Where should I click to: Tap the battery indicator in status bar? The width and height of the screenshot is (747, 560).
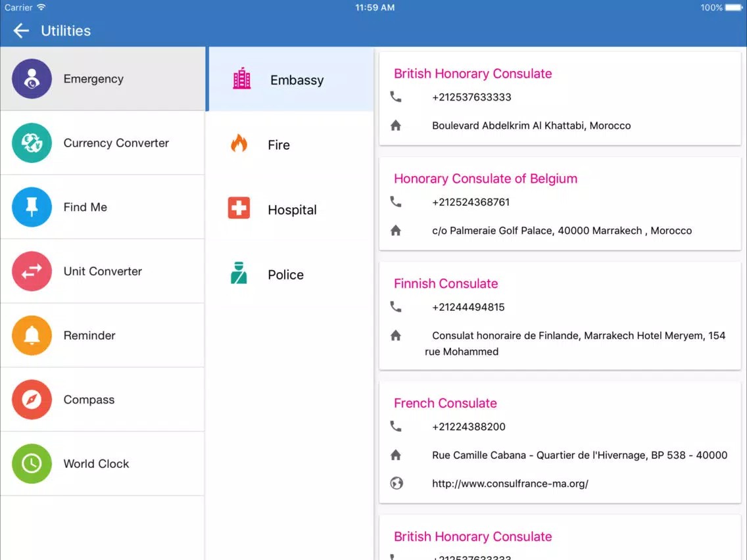click(x=734, y=8)
